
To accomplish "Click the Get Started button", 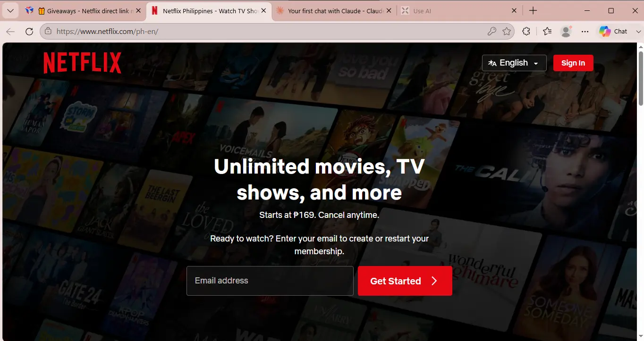I will click(405, 281).
